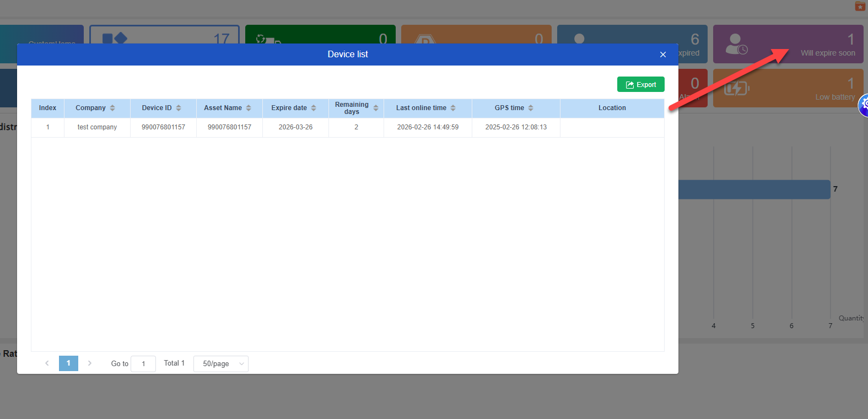
Task: Click the expire date 2026-03-26
Action: click(x=295, y=127)
